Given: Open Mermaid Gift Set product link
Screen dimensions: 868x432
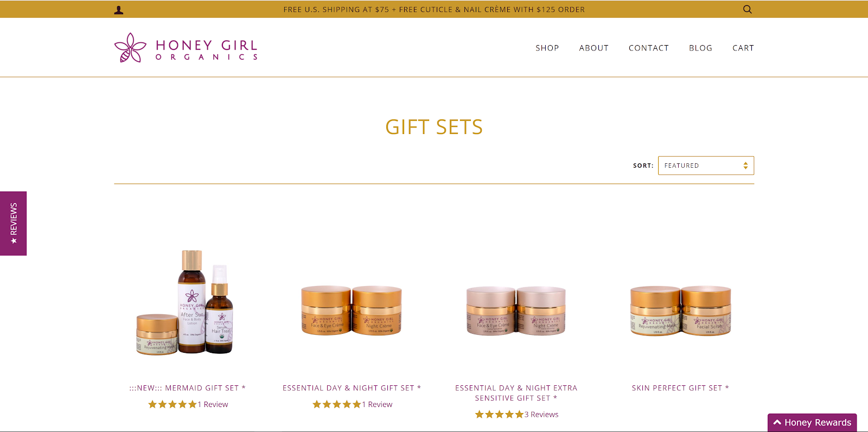Looking at the screenshot, I should pos(187,388).
